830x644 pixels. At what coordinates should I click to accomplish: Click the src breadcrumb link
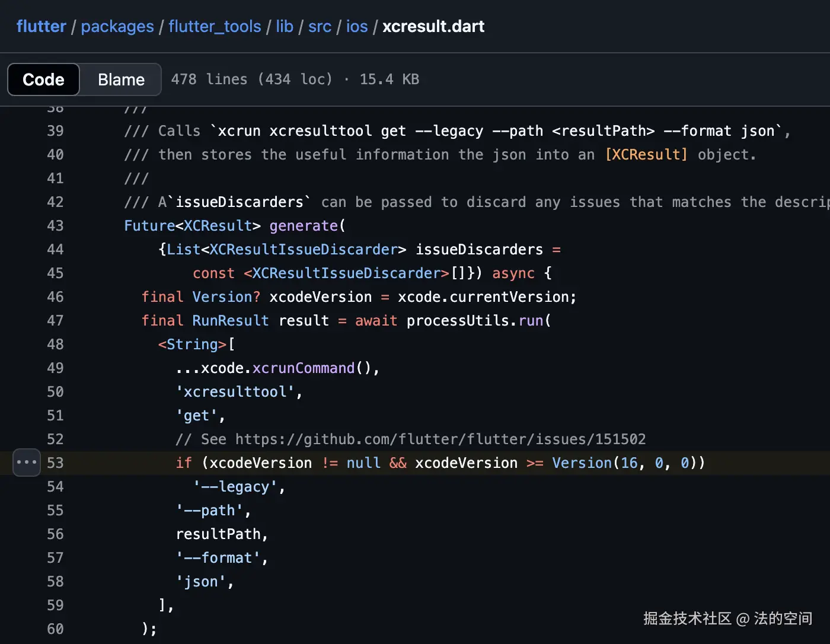tap(320, 27)
